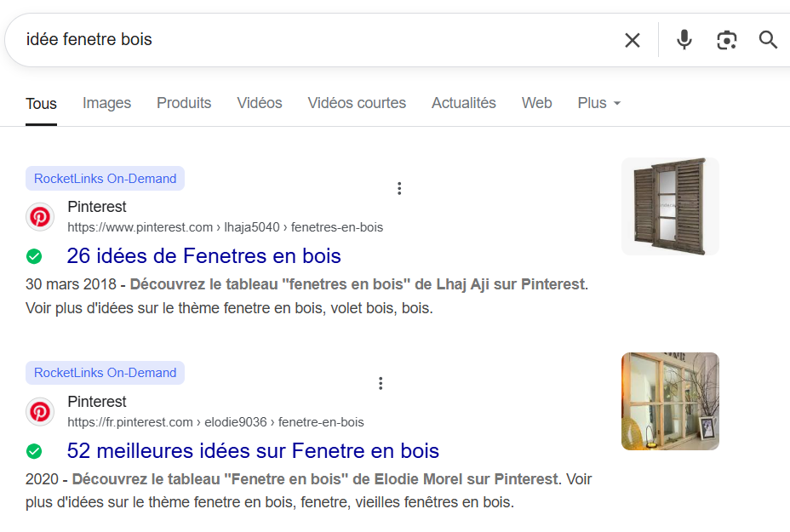
Task: Open search by image camera icon
Action: pyautogui.click(x=726, y=40)
